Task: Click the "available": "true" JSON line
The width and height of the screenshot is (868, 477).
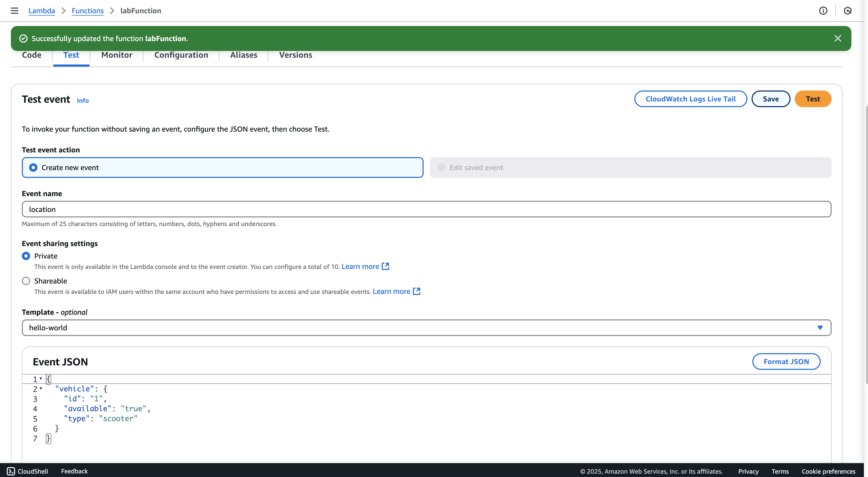Action: tap(107, 409)
